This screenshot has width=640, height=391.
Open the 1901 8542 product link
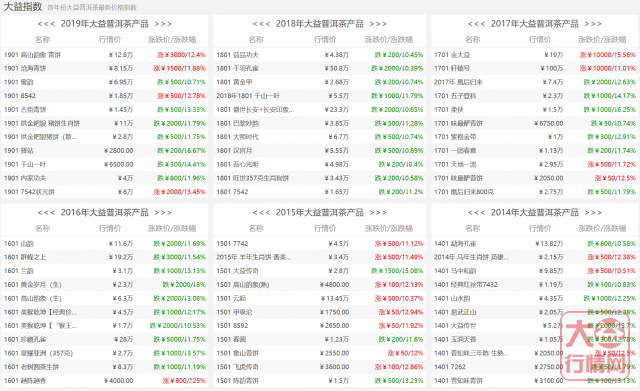pyautogui.click(x=20, y=96)
